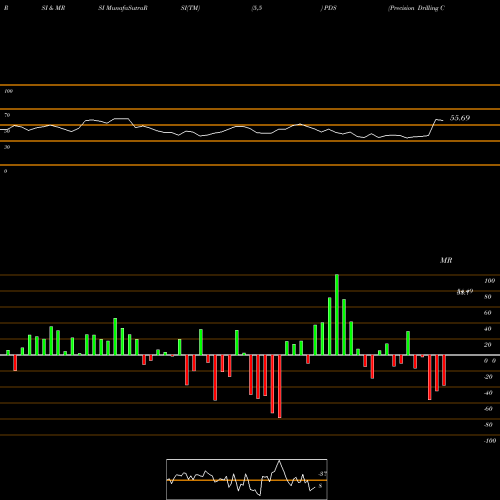Click the 'PDS' ticker symbol text
Screen dimensions: 500x500
click(330, 8)
